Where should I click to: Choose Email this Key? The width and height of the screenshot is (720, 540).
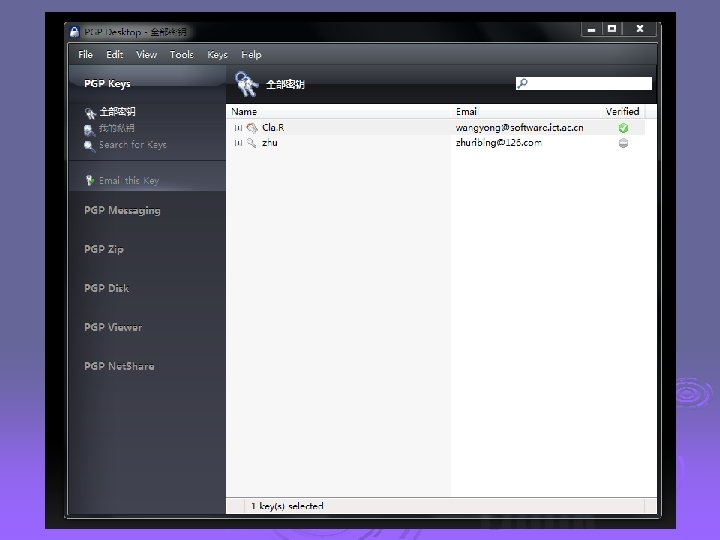click(129, 180)
